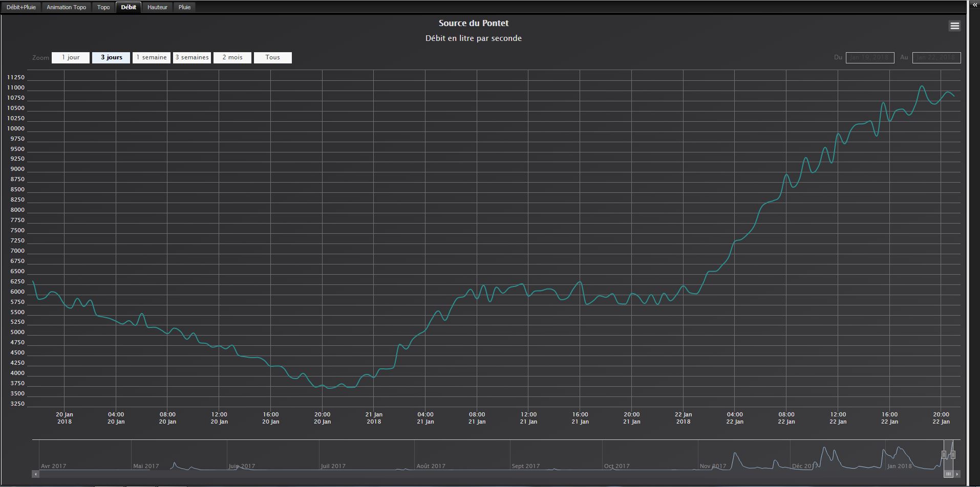Switch to the Pluie tab
Image resolution: width=980 pixels, height=487 pixels.
coord(184,7)
